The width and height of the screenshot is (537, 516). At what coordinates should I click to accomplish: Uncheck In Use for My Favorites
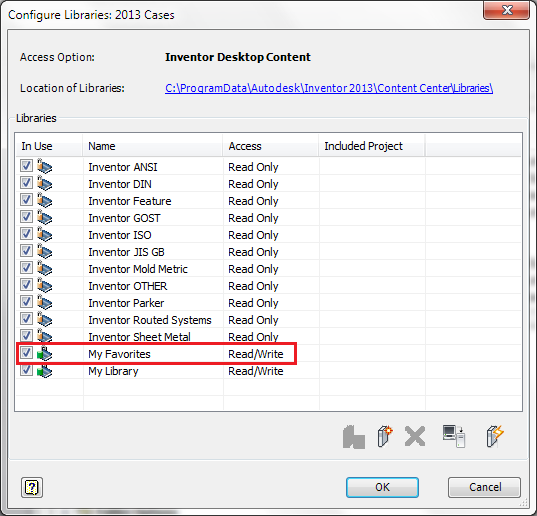pyautogui.click(x=26, y=353)
